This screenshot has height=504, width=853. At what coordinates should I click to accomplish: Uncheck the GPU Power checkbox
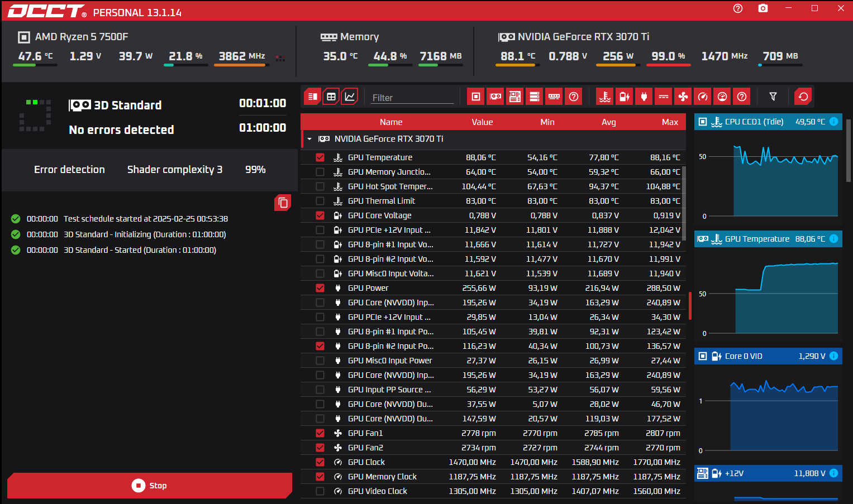[320, 288]
